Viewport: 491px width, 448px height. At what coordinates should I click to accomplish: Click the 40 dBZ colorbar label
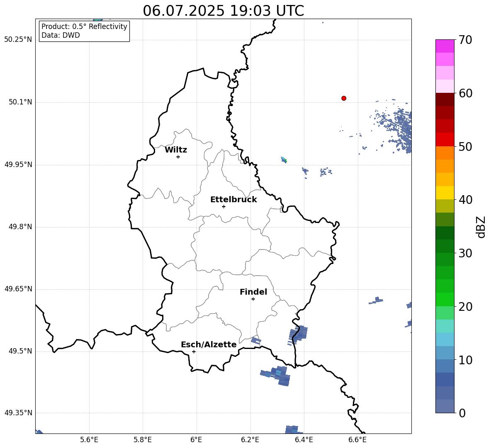[465, 200]
